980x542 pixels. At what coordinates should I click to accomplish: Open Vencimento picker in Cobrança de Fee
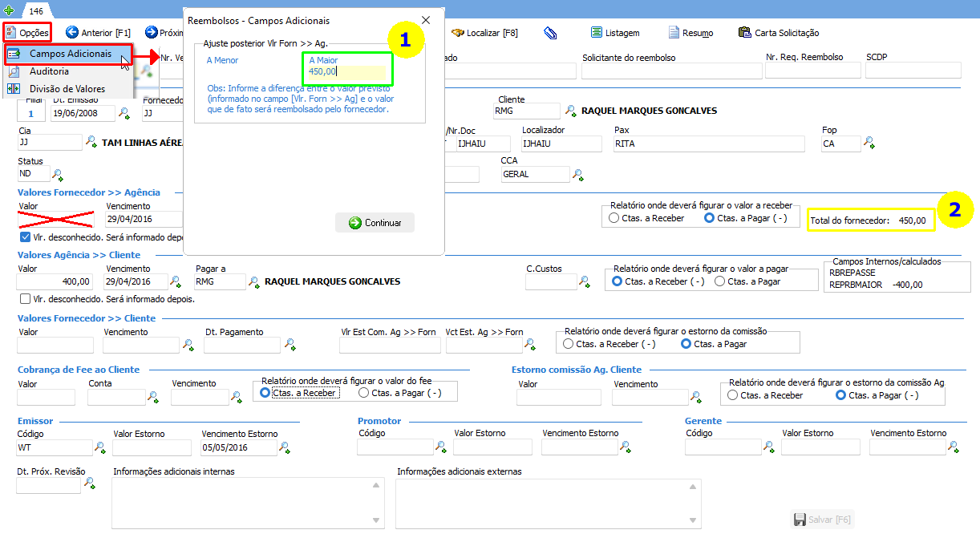(x=237, y=397)
